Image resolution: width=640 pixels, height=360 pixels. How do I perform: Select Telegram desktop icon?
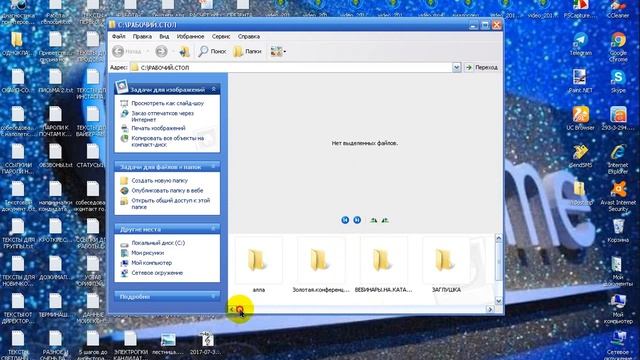(x=580, y=44)
